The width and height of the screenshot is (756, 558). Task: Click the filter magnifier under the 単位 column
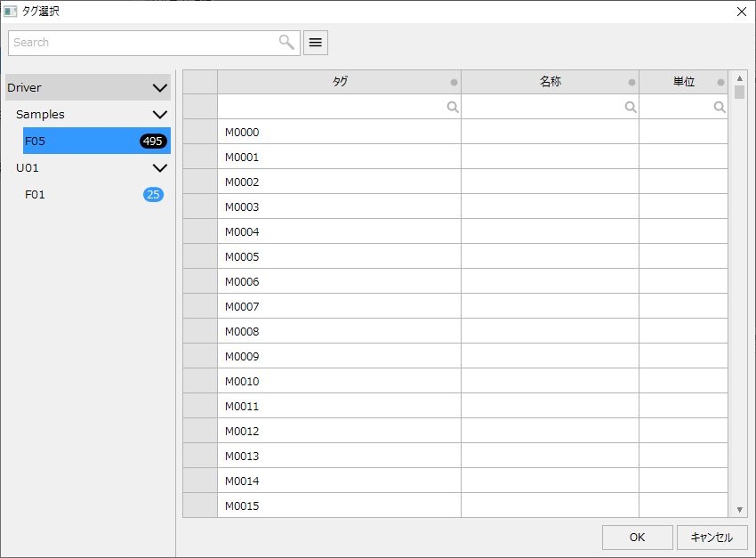[720, 107]
